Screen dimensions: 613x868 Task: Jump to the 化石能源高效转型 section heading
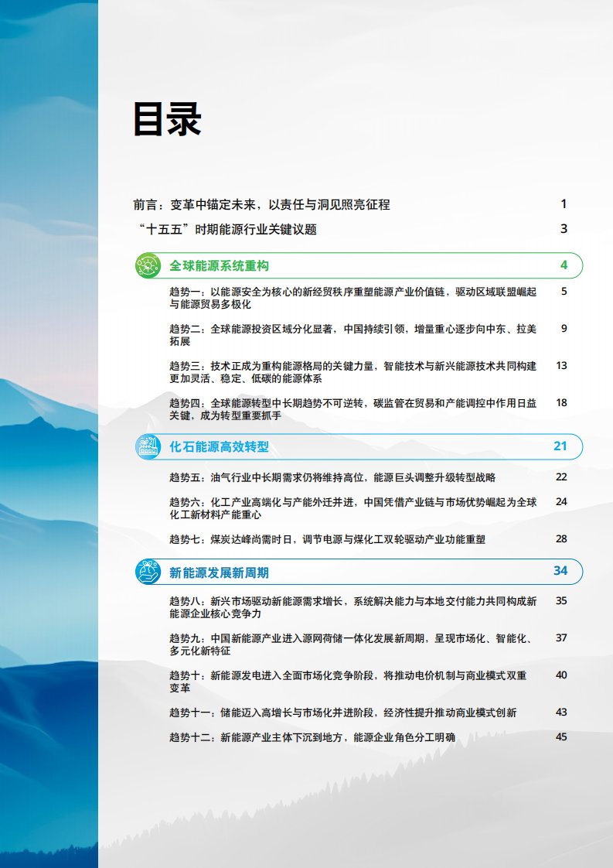tap(220, 446)
